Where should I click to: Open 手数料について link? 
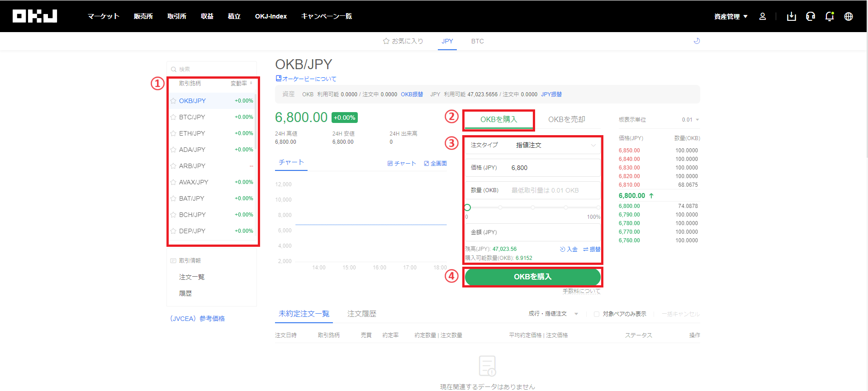(582, 291)
